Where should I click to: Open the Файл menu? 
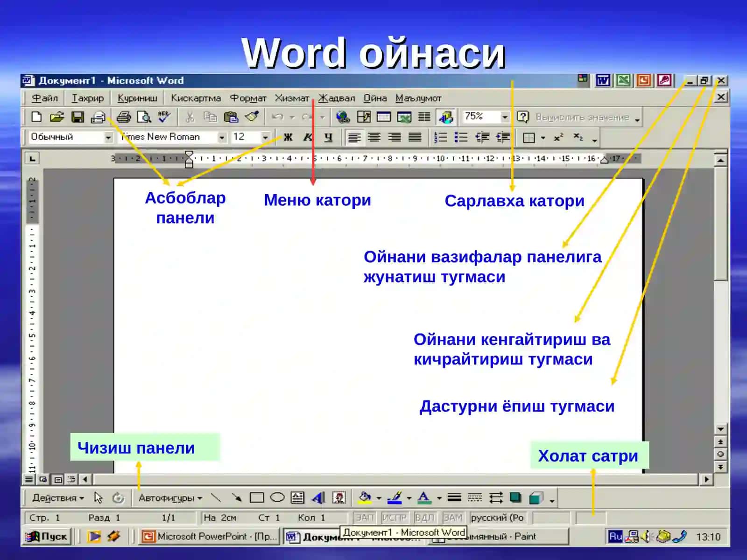[45, 98]
